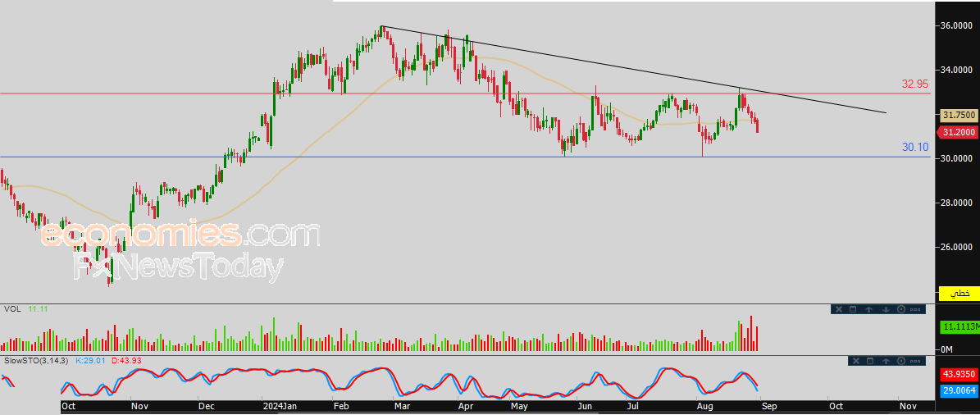Click the 30.10 support level label
980x415 pixels.
(x=914, y=148)
